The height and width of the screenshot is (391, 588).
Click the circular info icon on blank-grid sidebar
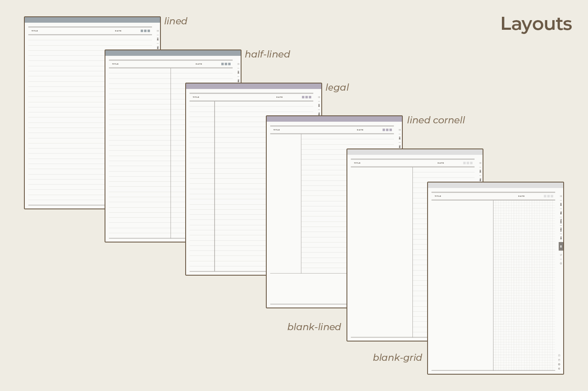point(561,263)
